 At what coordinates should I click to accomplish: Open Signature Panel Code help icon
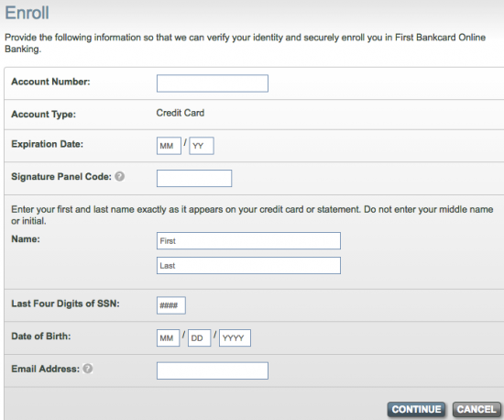[119, 177]
